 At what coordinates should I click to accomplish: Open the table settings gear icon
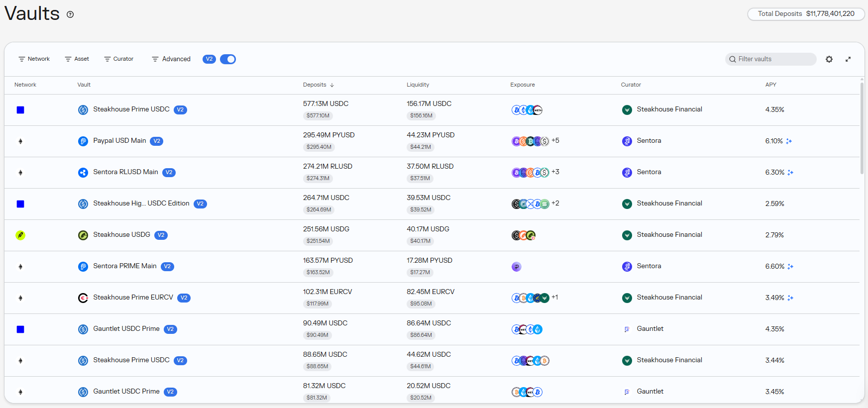(x=829, y=59)
